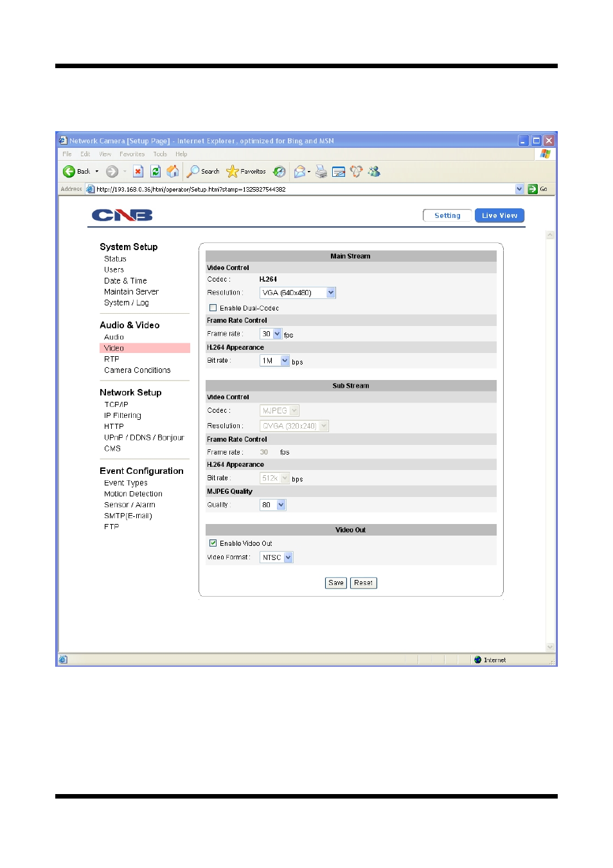Click the Edit page icon
This screenshot has height=868, width=613.
click(x=339, y=172)
